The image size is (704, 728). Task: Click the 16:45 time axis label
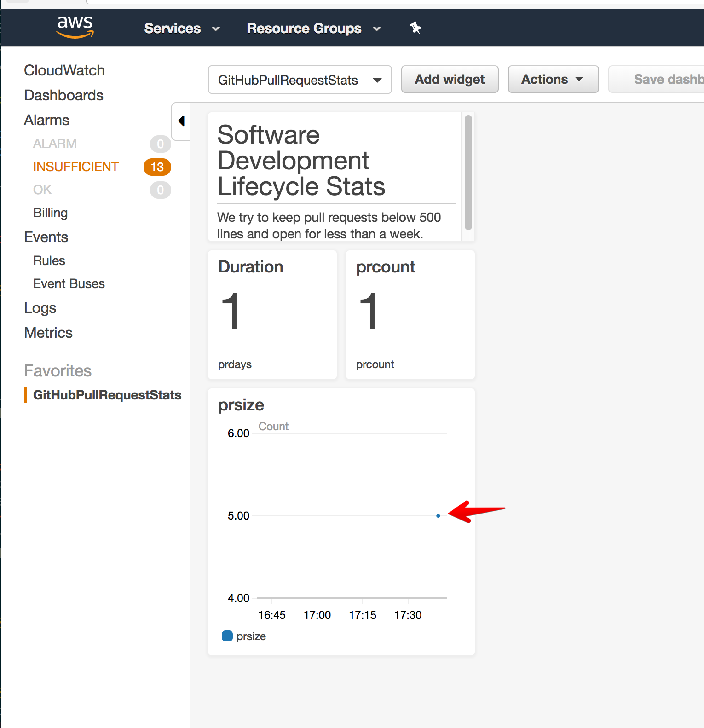tap(272, 615)
